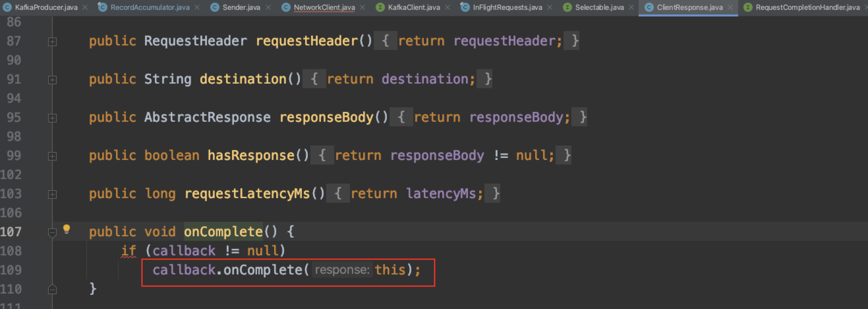Viewport: 868px width, 309px height.
Task: Collapse the onComplete() method at line 107
Action: coord(52,232)
